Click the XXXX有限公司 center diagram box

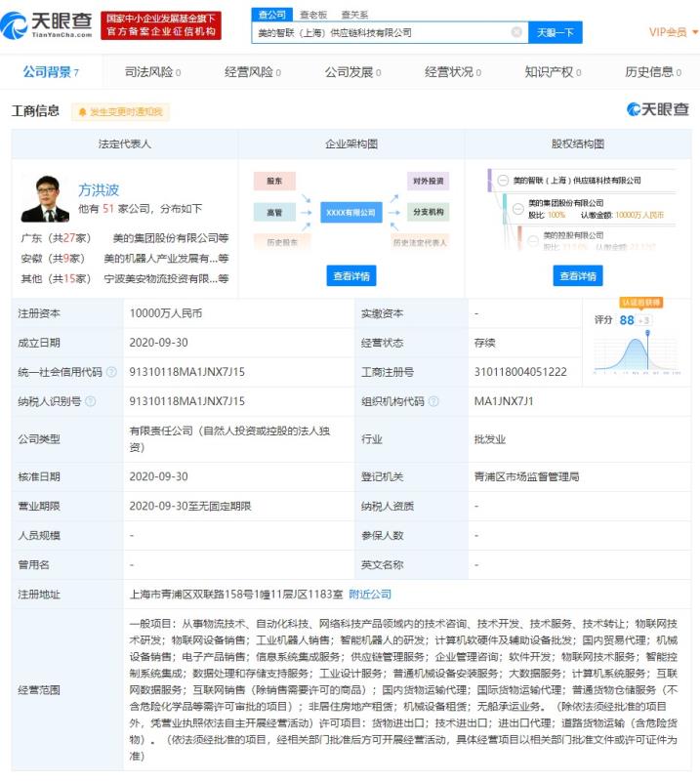pyautogui.click(x=351, y=212)
